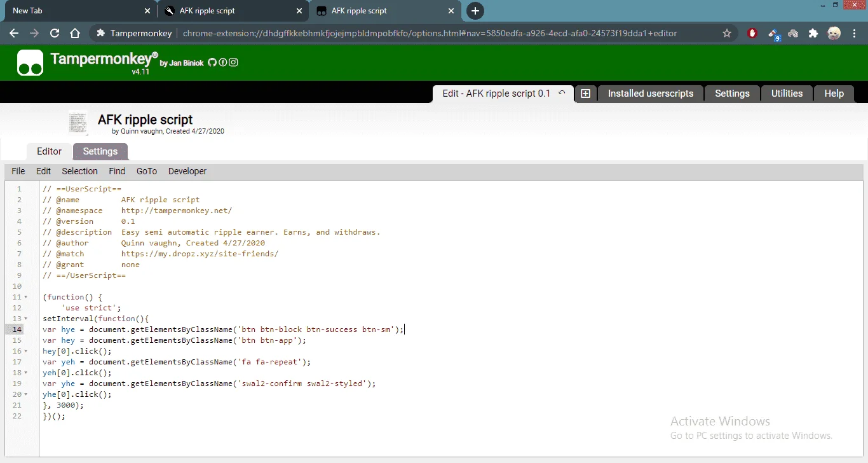Open a new browser tab with plus button
This screenshot has width=868, height=463.
[x=475, y=11]
